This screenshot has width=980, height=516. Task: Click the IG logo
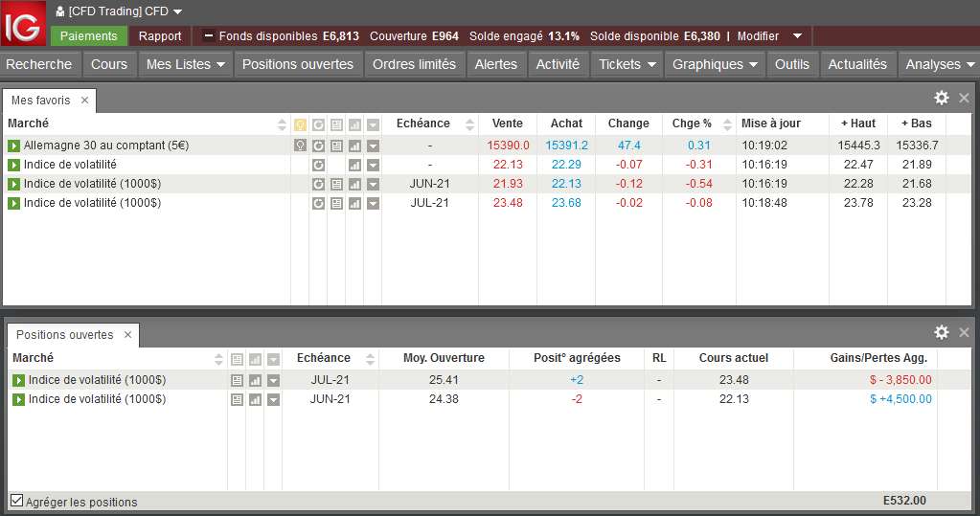(23, 23)
